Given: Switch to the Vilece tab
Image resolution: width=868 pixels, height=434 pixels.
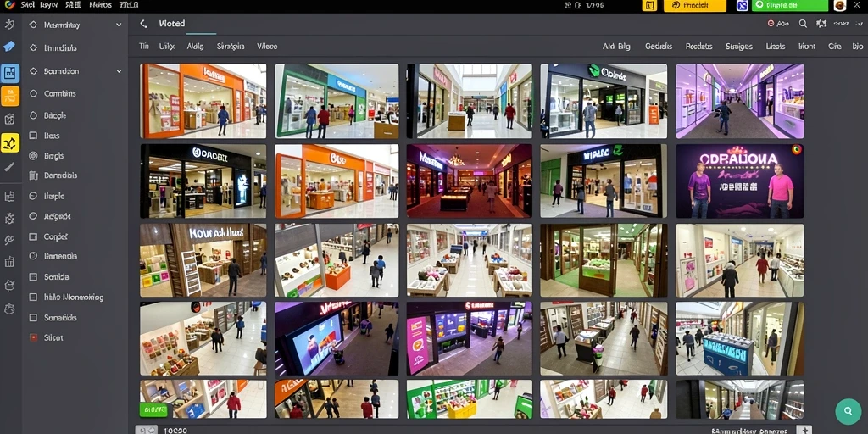Looking at the screenshot, I should 267,47.
